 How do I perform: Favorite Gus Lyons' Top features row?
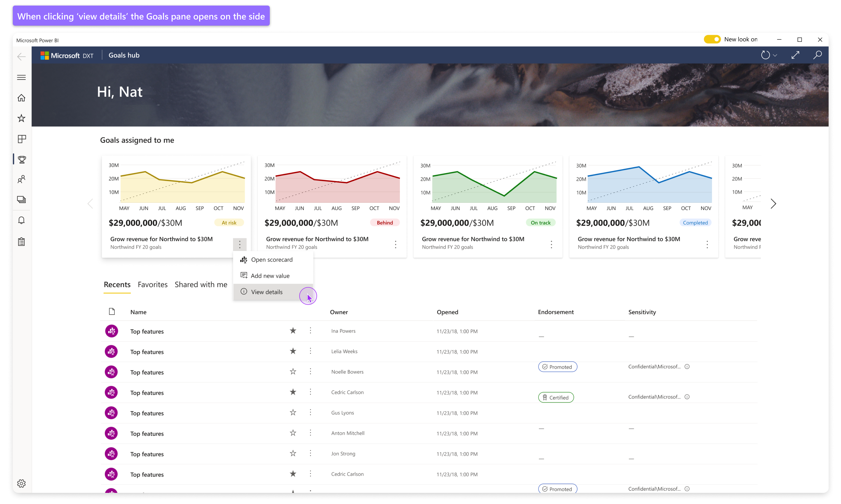point(293,413)
